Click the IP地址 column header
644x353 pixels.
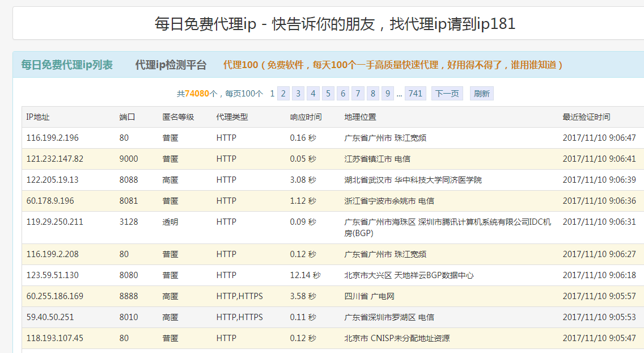coord(38,117)
